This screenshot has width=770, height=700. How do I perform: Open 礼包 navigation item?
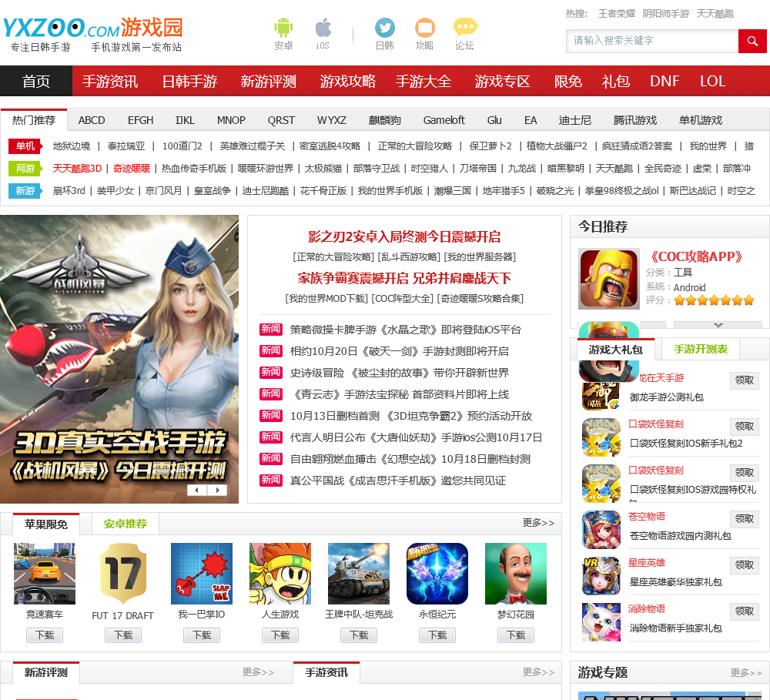[616, 81]
